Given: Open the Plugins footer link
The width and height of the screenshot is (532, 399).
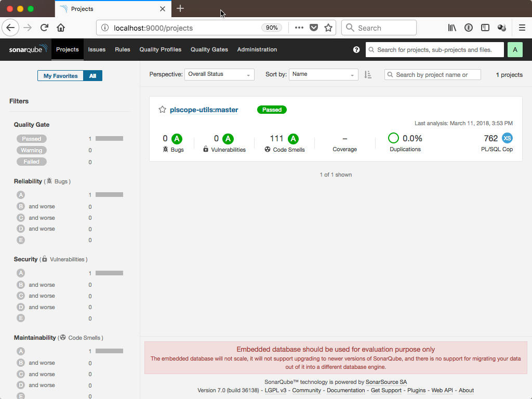Looking at the screenshot, I should pos(416,390).
